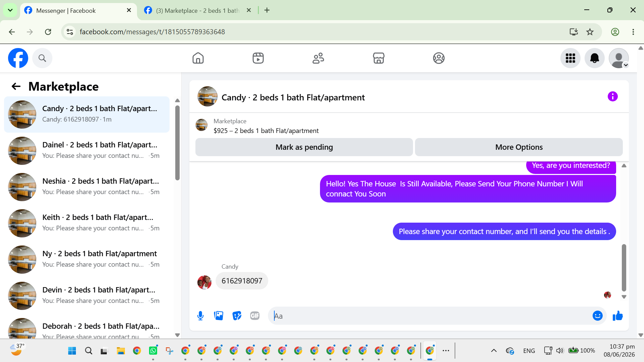Viewport: 644px width, 362px height.
Task: Click Candy's avatar beside her message
Action: coord(204,282)
